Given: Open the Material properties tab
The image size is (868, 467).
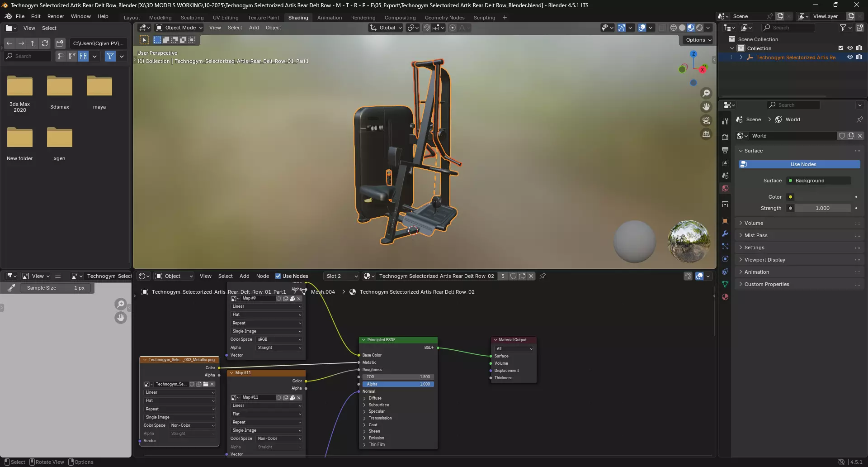Looking at the screenshot, I should 725,297.
